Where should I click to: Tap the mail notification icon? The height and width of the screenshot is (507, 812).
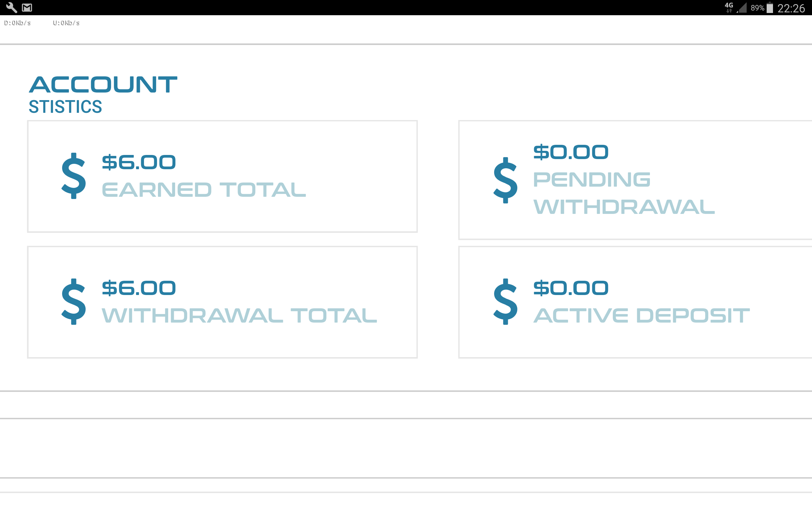pyautogui.click(x=27, y=7)
